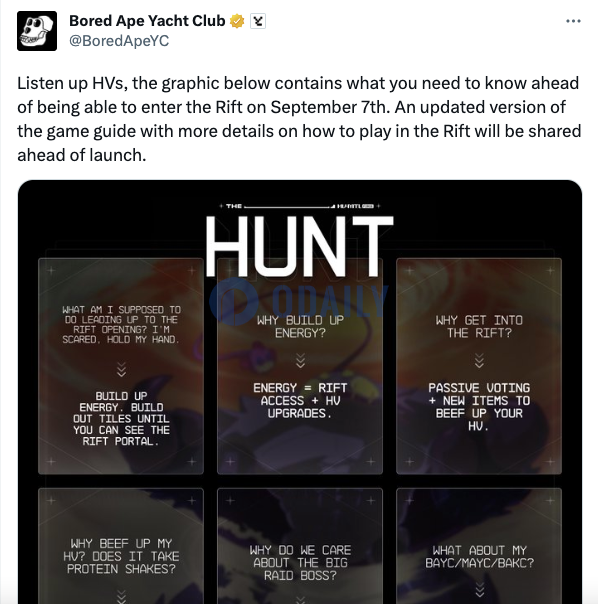
Task: Click chevron arrows under Why Build Up Energy
Action: click(x=300, y=361)
